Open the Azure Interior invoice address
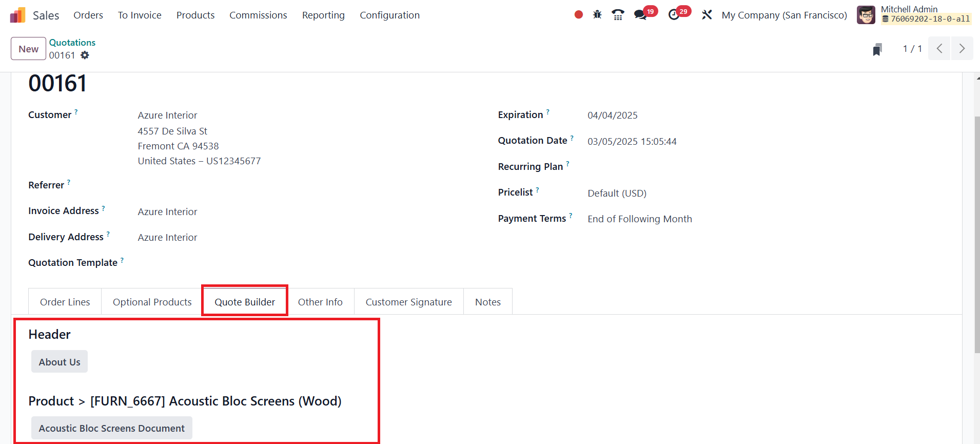Viewport: 980px width, 444px height. coord(167,212)
